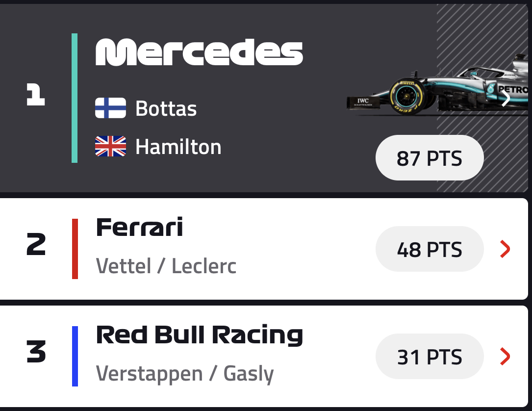
Task: Click the red Ferrari team color bar
Action: click(75, 249)
